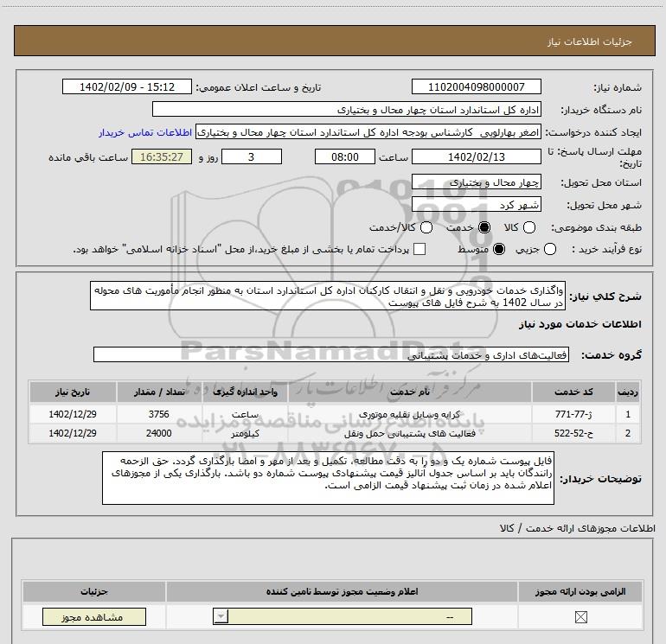Click the quantity cell 24000
666x644 pixels.
[159, 433]
